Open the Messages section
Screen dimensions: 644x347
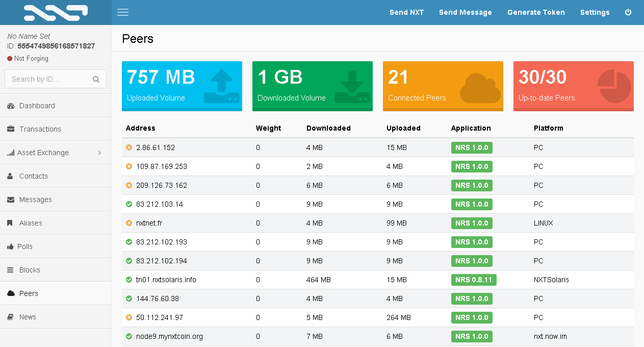tap(35, 200)
